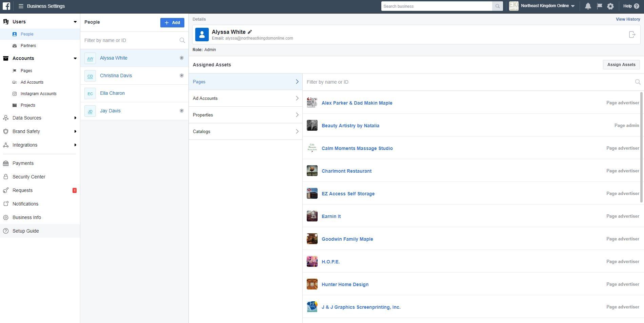The height and width of the screenshot is (323, 644).
Task: Open Security Center in the sidebar
Action: [40, 177]
